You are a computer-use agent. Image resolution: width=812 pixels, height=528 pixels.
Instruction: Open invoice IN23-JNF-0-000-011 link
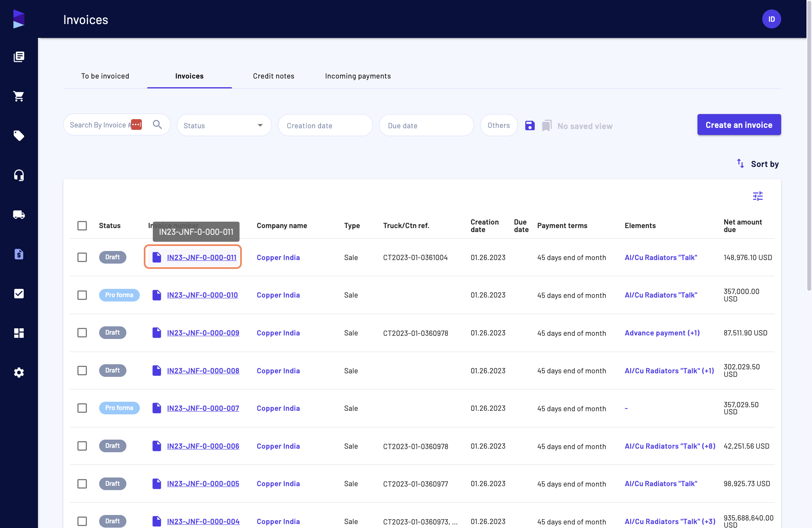tap(202, 257)
